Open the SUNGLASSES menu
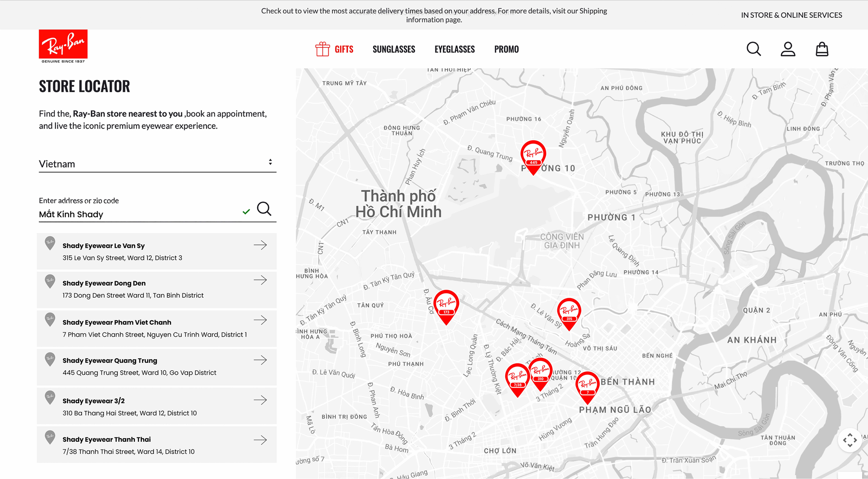This screenshot has height=479, width=868. [393, 49]
